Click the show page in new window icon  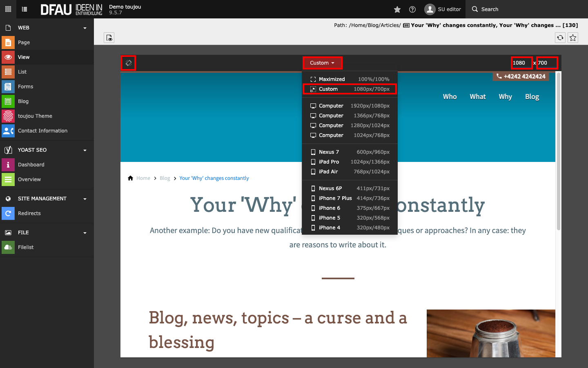tap(109, 38)
